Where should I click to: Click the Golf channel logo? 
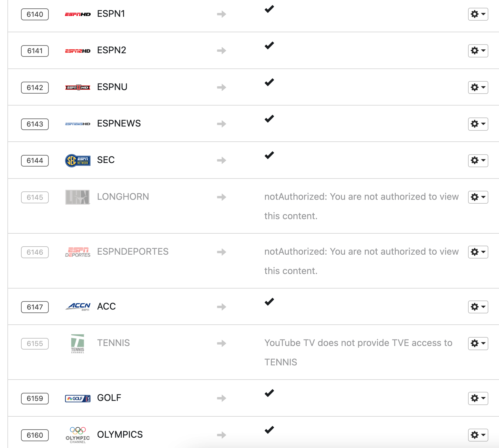coord(78,398)
